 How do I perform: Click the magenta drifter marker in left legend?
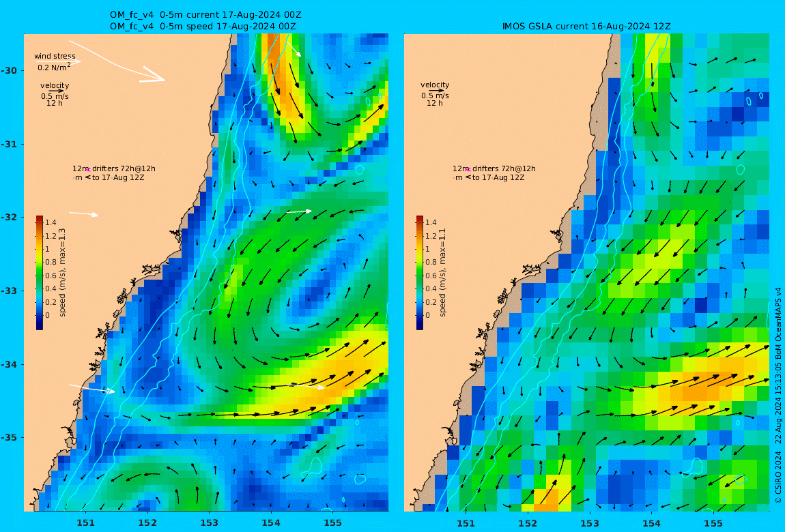[87, 170]
